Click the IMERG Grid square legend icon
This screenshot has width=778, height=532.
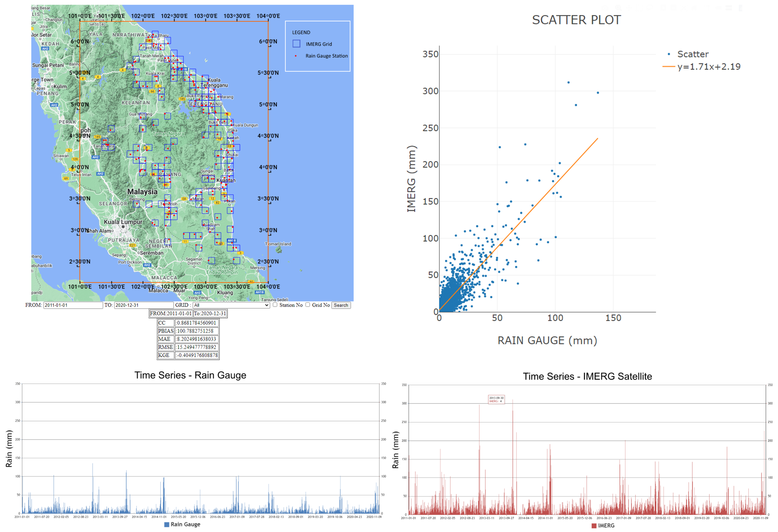[296, 44]
